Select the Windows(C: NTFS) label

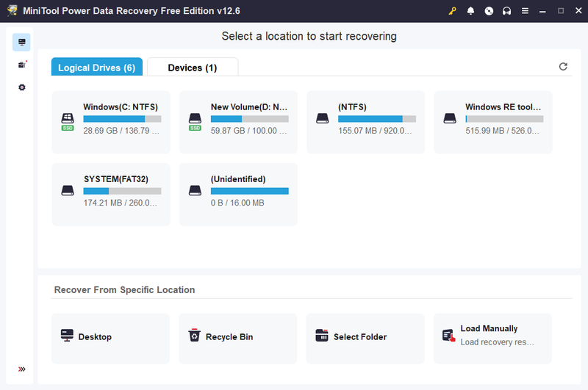tap(121, 106)
